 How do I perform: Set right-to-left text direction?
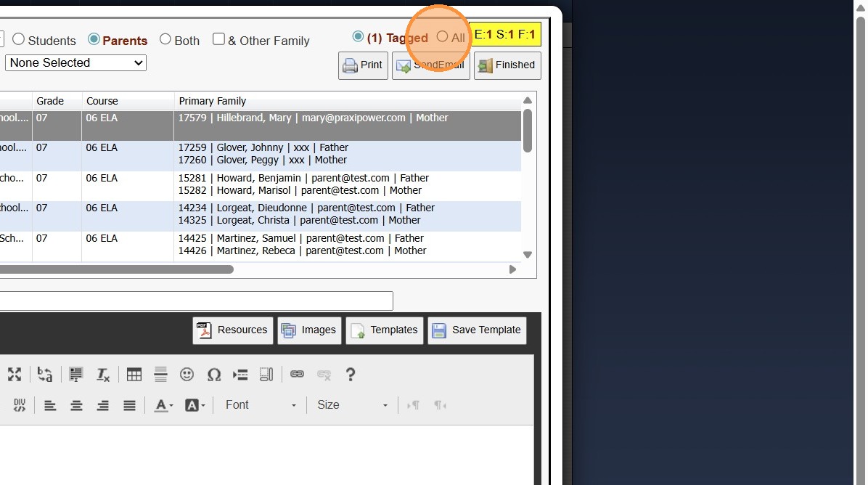coord(440,405)
